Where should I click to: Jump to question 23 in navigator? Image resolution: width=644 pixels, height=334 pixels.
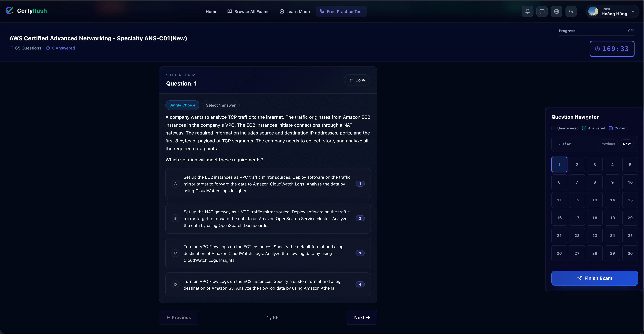tap(595, 235)
